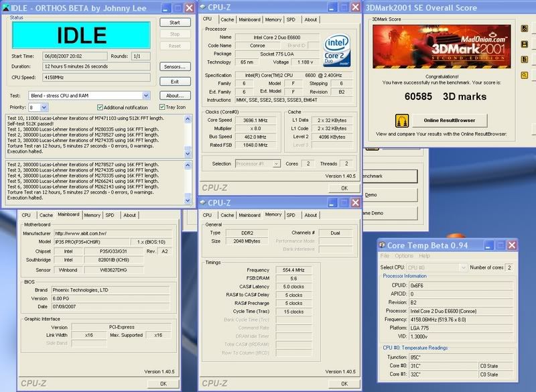This screenshot has width=536, height=392.
Task: Click the Rounds field showing 1/1
Action: pos(141,56)
